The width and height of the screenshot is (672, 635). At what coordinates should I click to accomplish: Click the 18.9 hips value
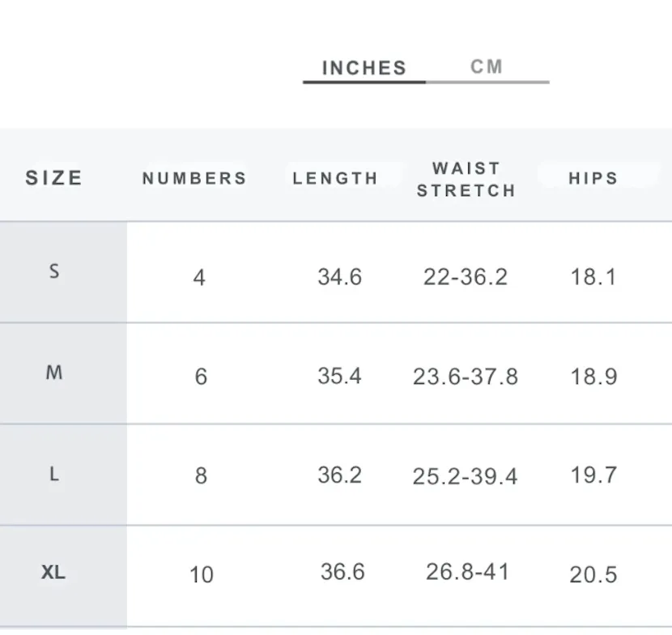pos(593,377)
